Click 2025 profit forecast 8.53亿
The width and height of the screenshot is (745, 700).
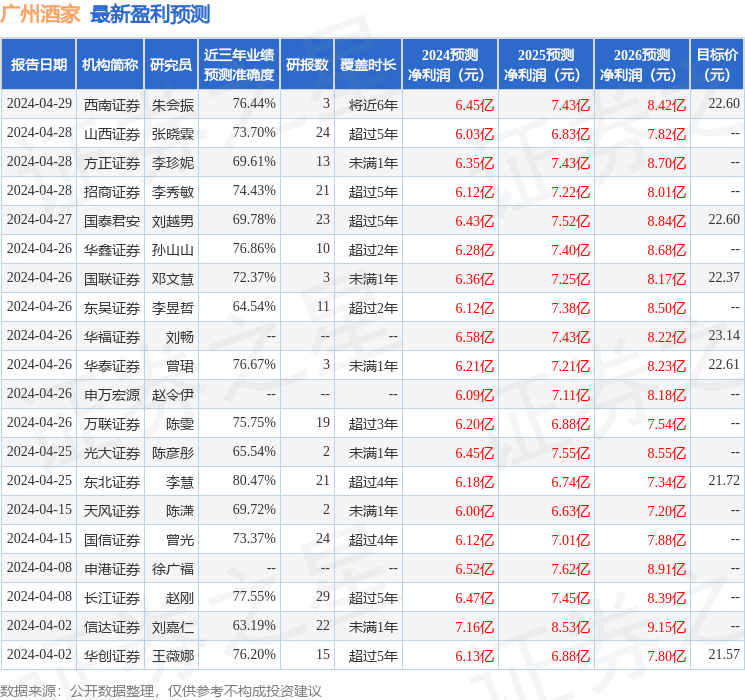tap(571, 627)
